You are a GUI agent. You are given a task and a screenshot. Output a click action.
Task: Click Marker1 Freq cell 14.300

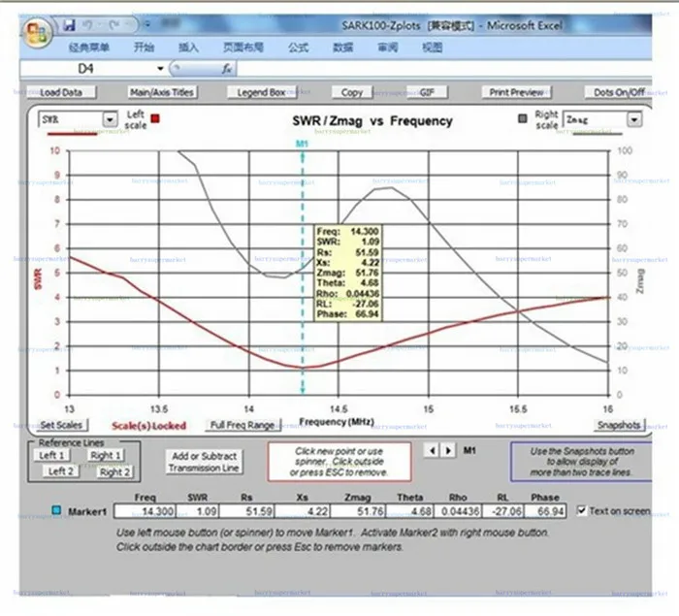145,511
